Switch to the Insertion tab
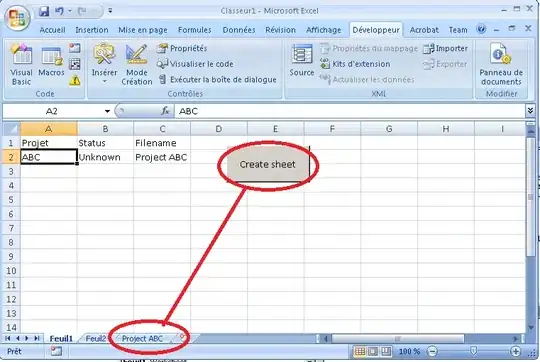The width and height of the screenshot is (540, 362). 92,30
